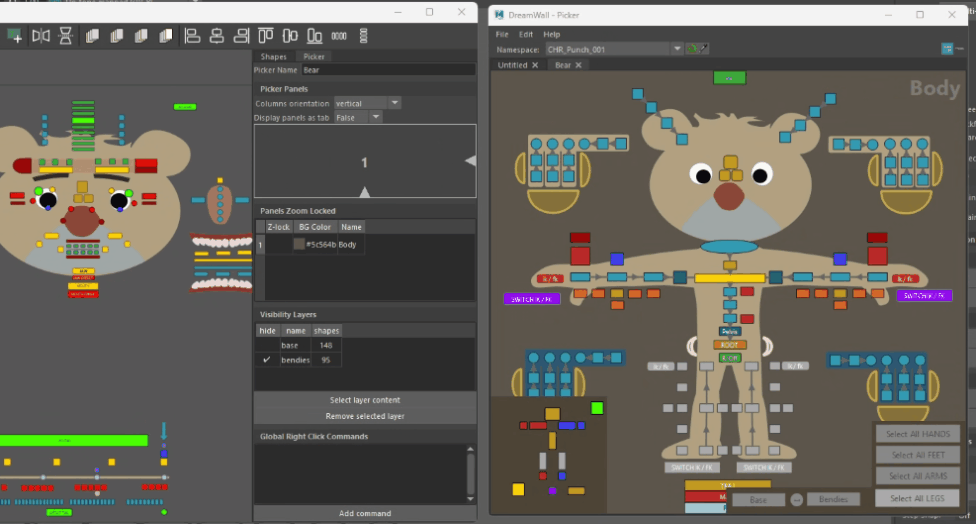Screen dimensions: 976x524
Task: Align shapes to left edge
Action: (192, 36)
